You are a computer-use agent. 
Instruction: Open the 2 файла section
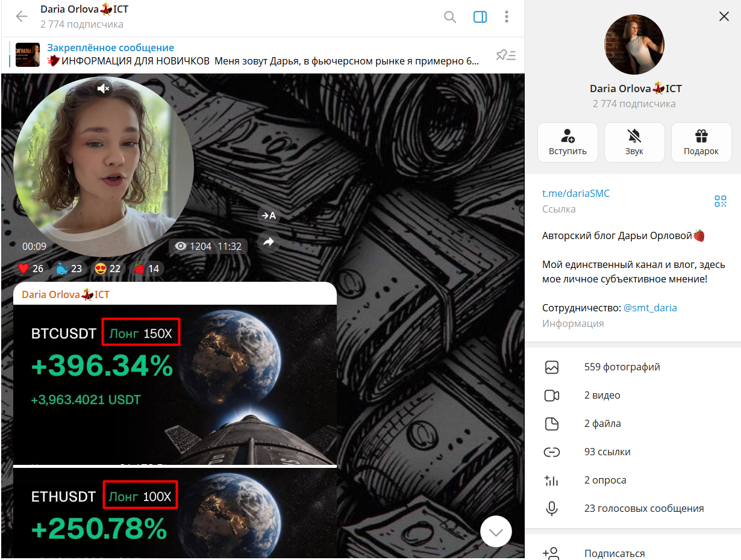(633, 423)
